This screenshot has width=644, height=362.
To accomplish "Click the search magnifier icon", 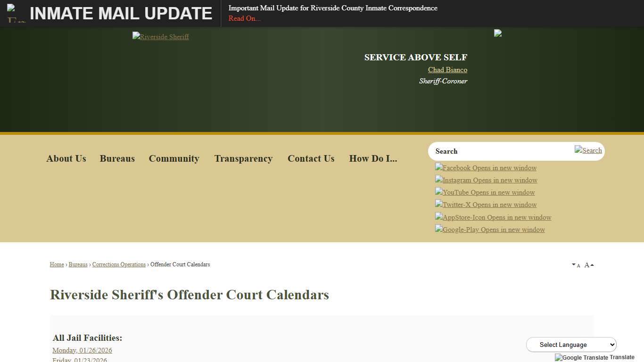I will click(588, 150).
